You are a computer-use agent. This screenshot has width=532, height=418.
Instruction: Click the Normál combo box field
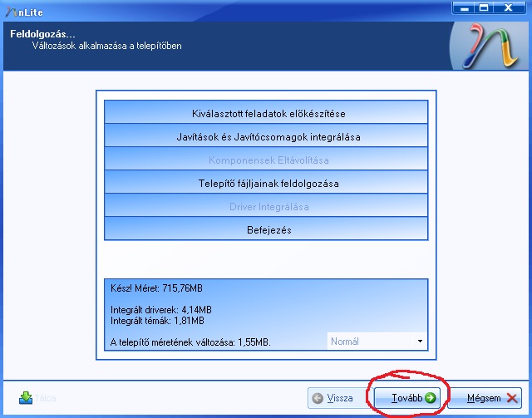click(377, 341)
